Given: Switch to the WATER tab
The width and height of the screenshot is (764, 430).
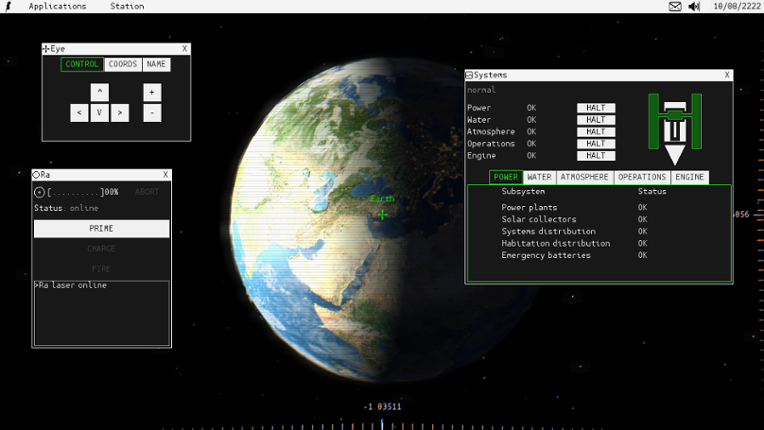Looking at the screenshot, I should point(539,177).
